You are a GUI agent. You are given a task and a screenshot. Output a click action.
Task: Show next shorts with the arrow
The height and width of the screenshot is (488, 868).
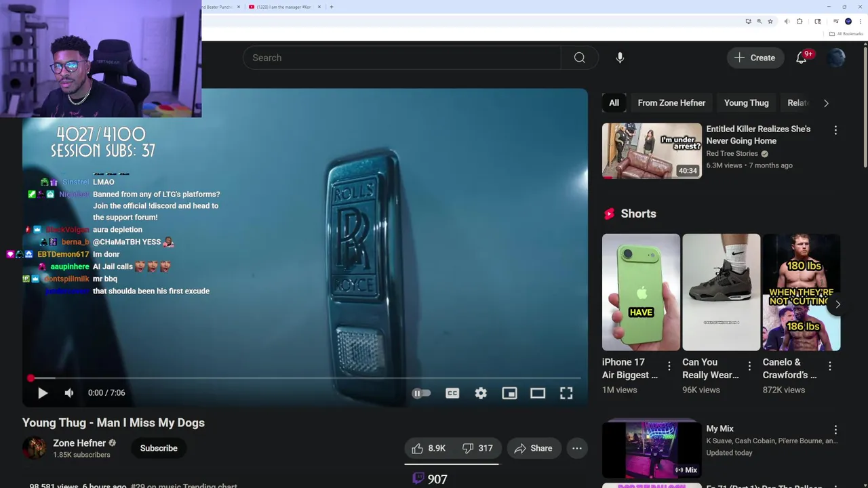(837, 304)
